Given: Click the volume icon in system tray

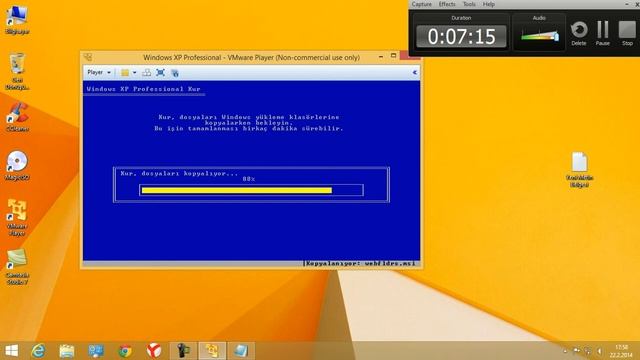Looking at the screenshot, I should pyautogui.click(x=599, y=351).
